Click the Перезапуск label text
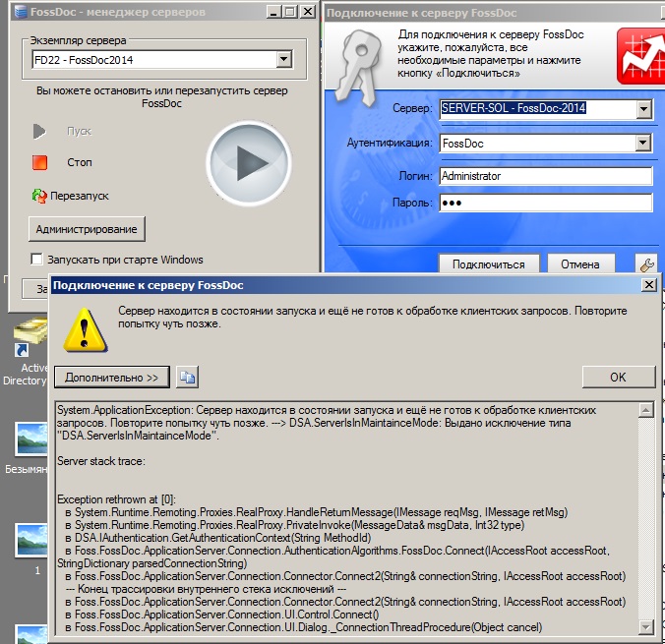Viewport: 665px width, 644px height. coord(80,196)
